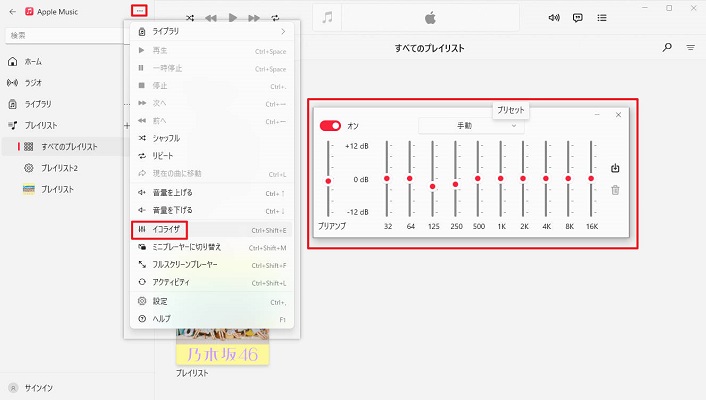
Task: Click the 32 Hz band slider handle
Action: click(387, 178)
